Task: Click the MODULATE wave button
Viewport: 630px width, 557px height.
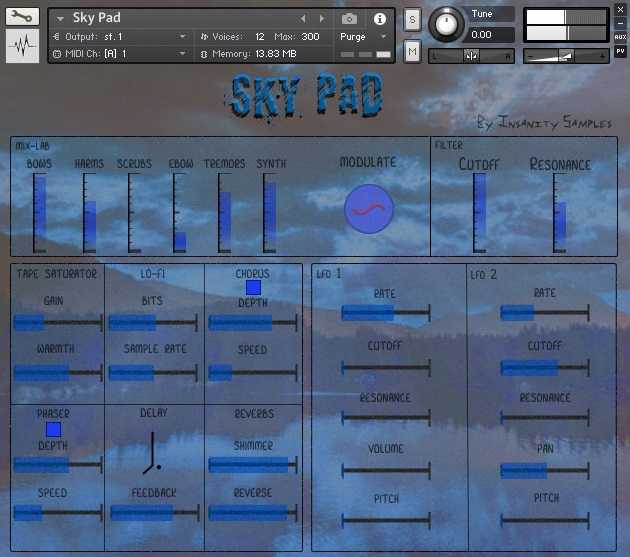Action: tap(368, 209)
